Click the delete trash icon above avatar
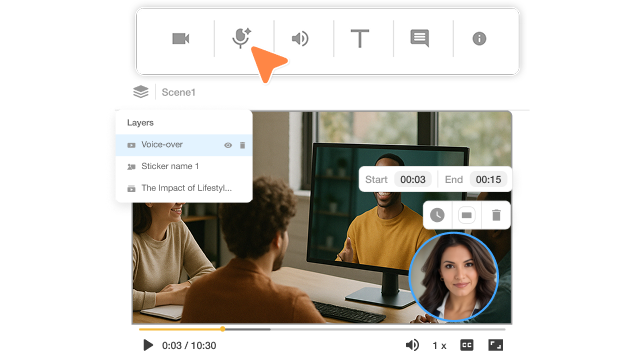 (496, 215)
